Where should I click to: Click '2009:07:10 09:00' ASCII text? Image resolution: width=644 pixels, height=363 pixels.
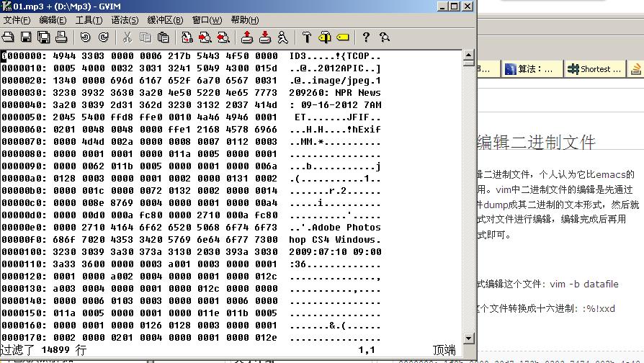point(335,251)
